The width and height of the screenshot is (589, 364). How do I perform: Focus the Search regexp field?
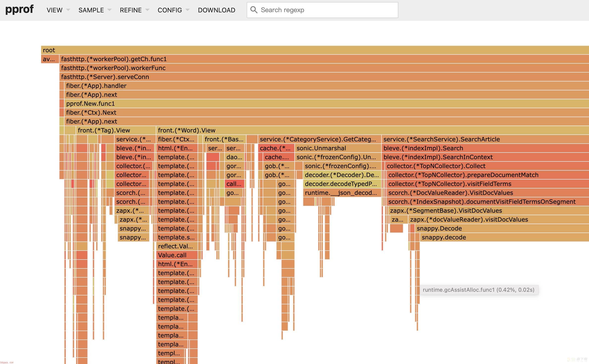(322, 10)
